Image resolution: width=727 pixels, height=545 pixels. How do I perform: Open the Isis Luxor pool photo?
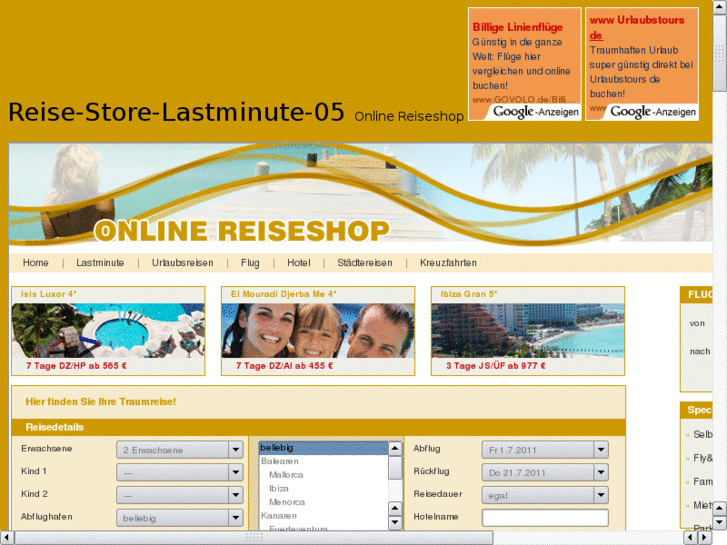point(108,331)
